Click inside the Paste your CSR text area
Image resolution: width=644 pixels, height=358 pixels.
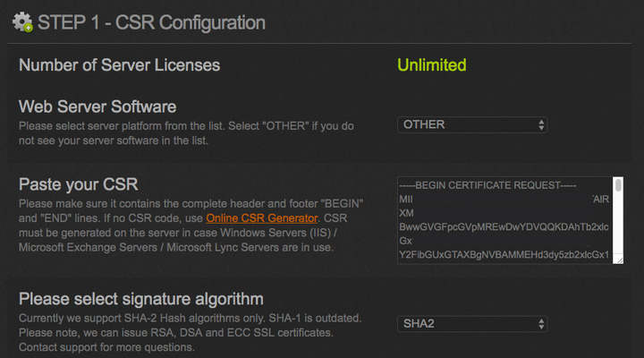[505, 220]
